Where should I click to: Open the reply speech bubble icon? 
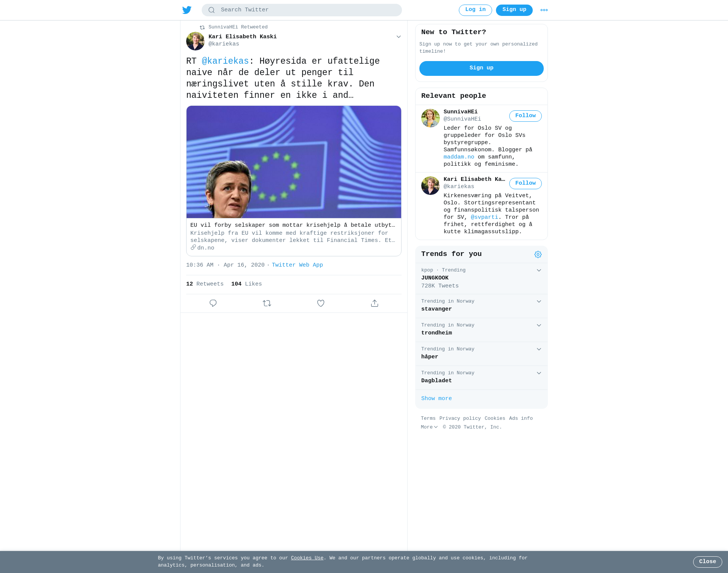click(x=213, y=303)
